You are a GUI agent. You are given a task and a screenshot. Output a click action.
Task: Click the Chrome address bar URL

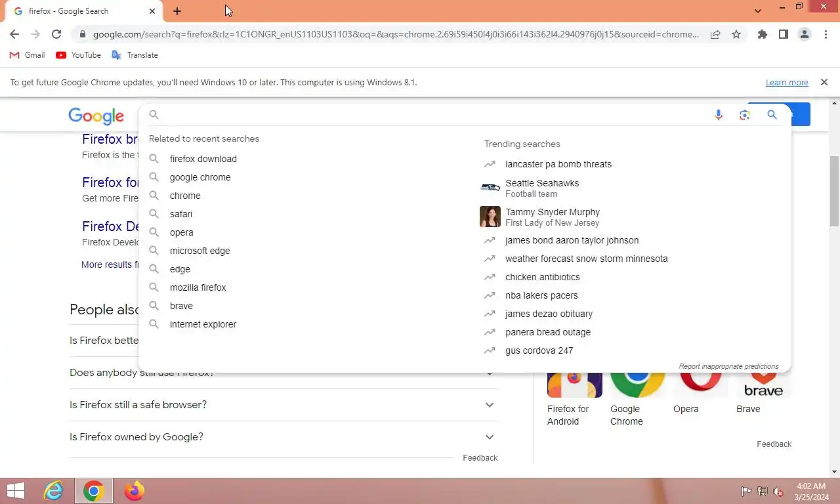396,34
